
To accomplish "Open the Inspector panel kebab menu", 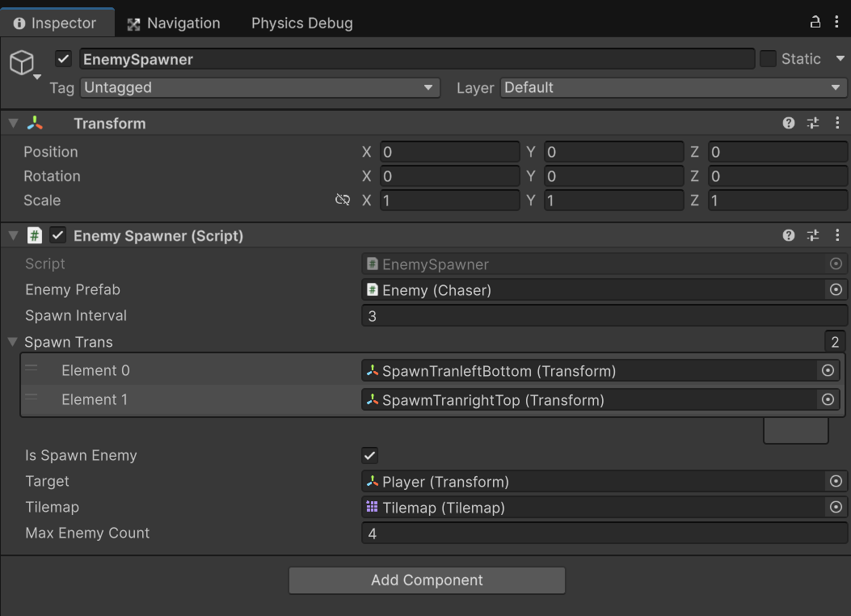I will coord(837,22).
